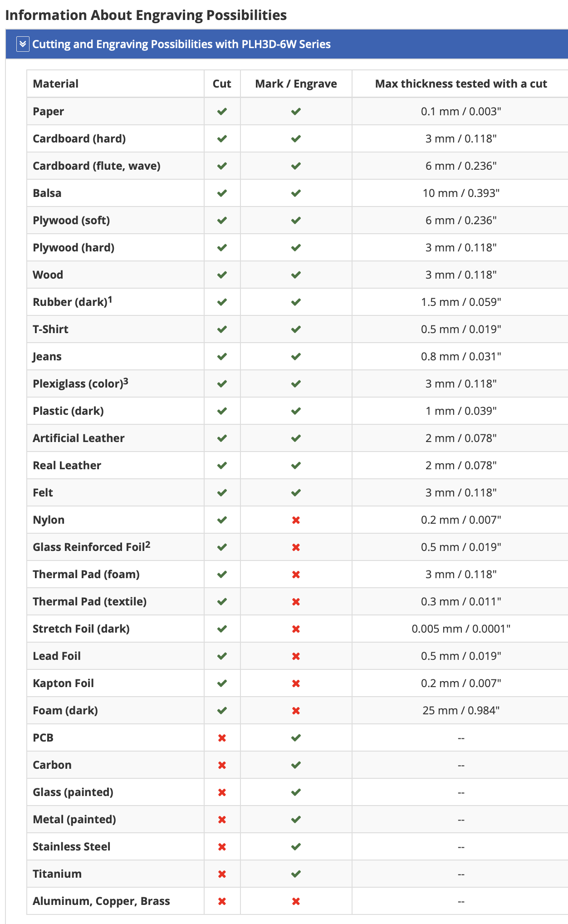Click the footnote 1 superscript on Rubber (dark)
Image resolution: width=568 pixels, height=924 pixels.
point(110,300)
